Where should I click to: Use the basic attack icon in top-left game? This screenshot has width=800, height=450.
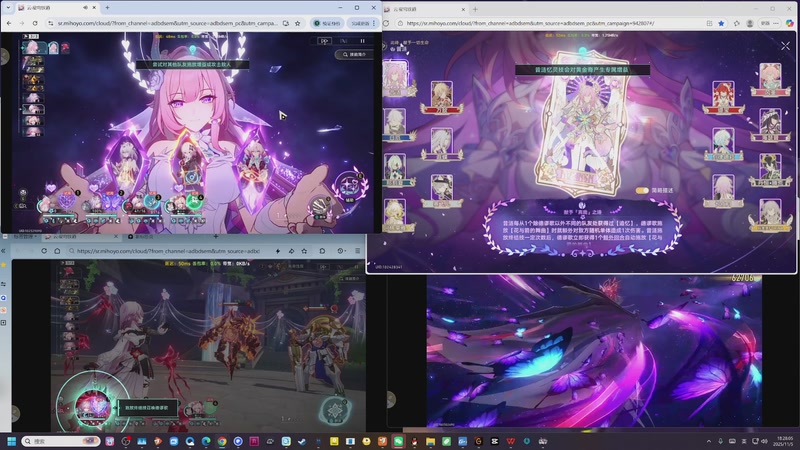pyautogui.click(x=320, y=206)
